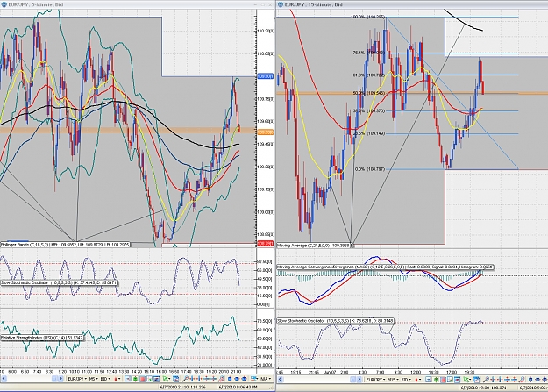The height and width of the screenshot is (392, 548).
Task: Click the chart-window icon before green pointer, 5-minute toolbar
Action: click(x=156, y=379)
